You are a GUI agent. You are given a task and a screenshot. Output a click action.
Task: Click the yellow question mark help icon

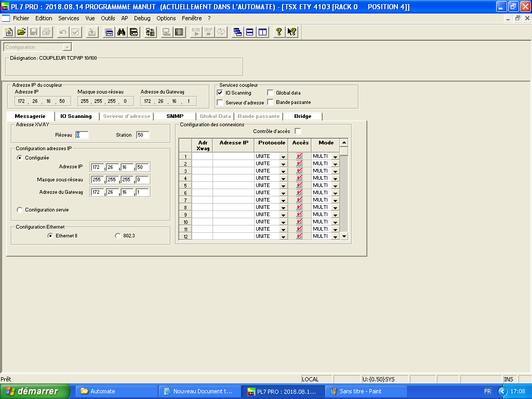click(x=279, y=32)
